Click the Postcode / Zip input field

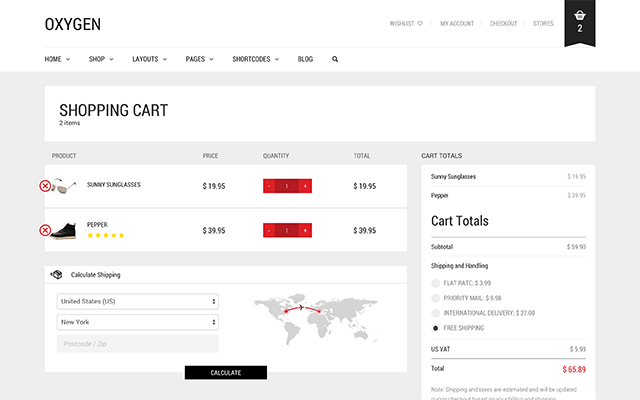click(138, 344)
